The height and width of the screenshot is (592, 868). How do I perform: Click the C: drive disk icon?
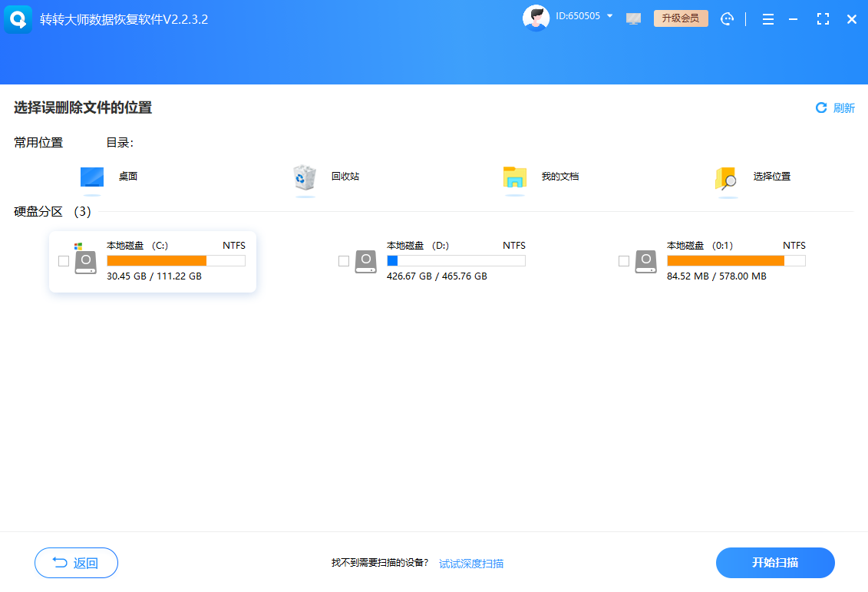pyautogui.click(x=85, y=262)
